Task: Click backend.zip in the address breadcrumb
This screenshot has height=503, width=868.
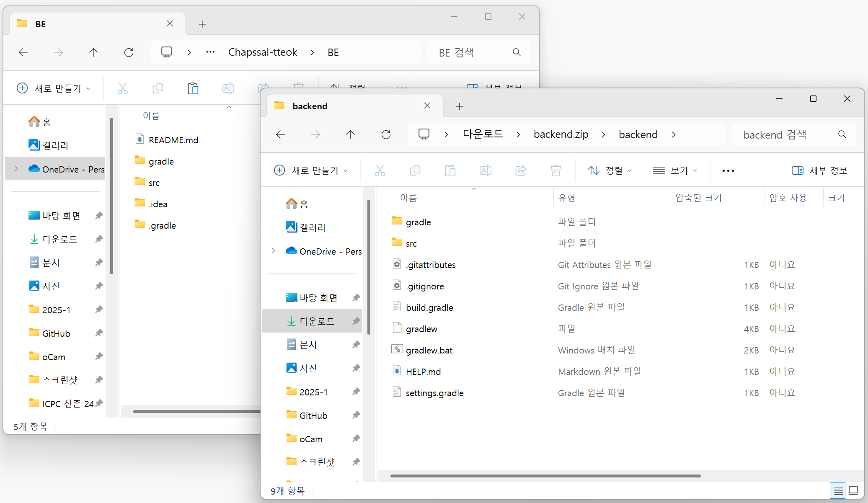Action: (561, 134)
